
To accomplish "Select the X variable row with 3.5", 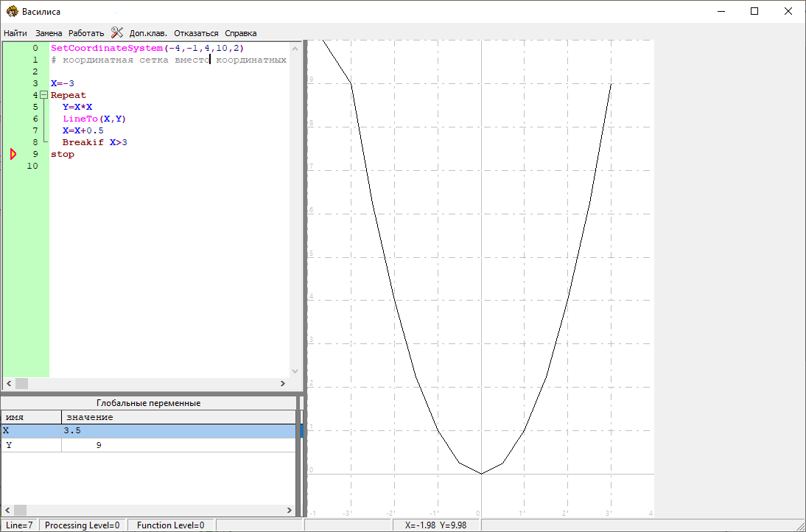I will point(147,431).
